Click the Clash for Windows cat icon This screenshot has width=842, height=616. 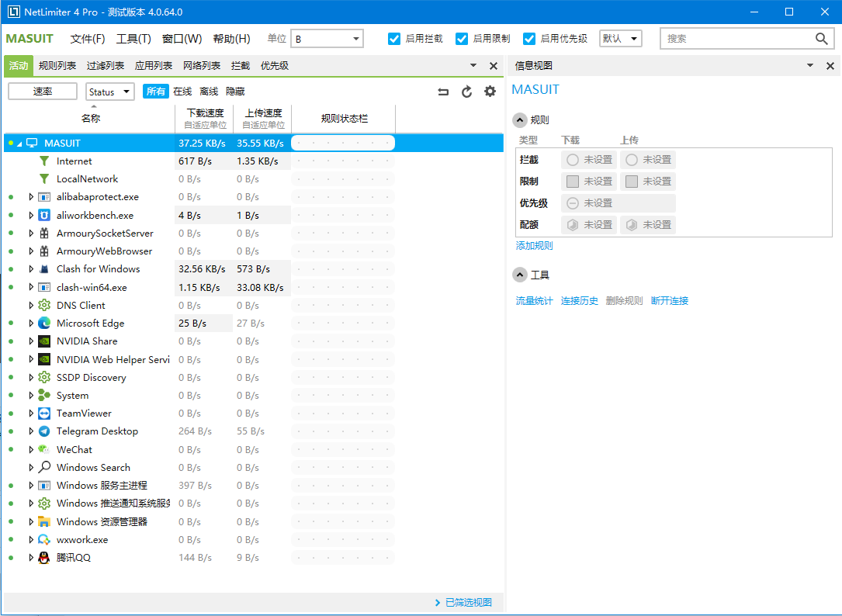[44, 269]
